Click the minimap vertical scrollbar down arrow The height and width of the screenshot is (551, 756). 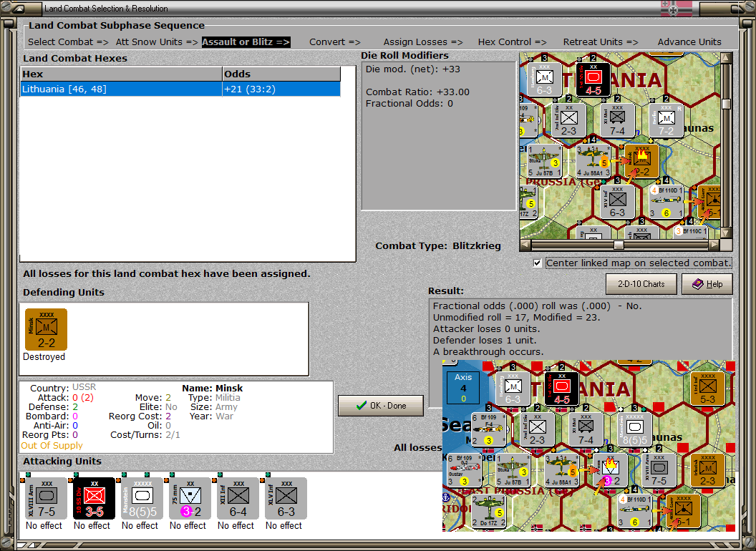(x=726, y=233)
